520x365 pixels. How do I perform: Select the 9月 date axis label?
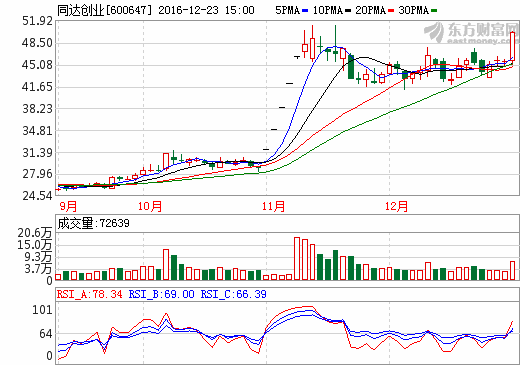[68, 206]
